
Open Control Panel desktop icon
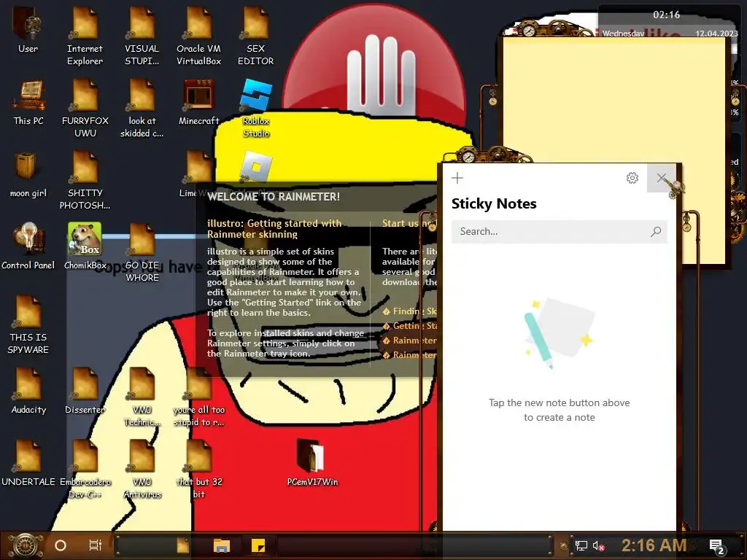coord(28,246)
